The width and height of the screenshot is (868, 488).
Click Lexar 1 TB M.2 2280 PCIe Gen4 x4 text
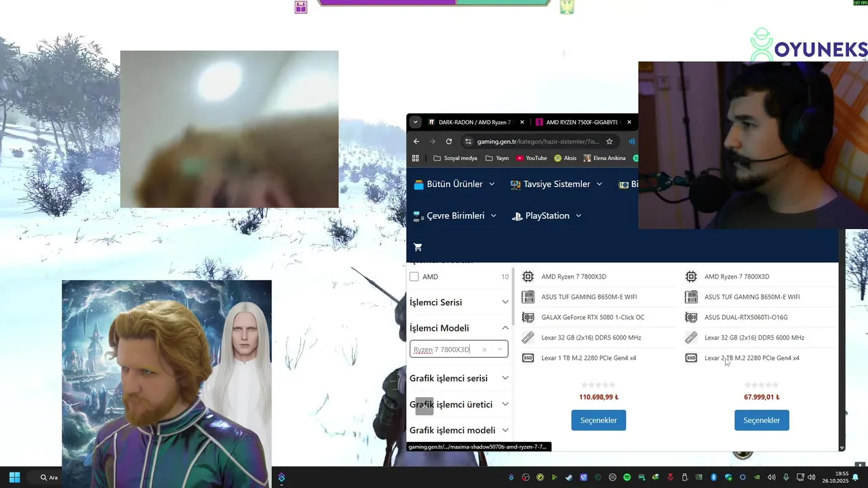(589, 358)
